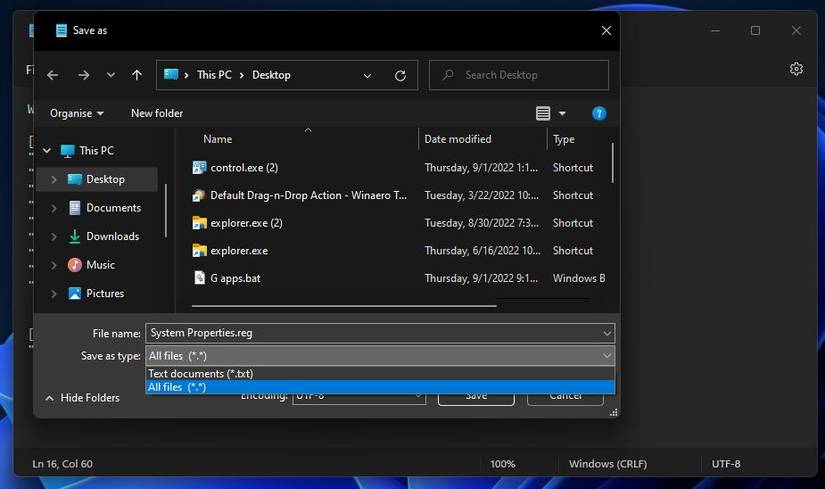
Task: Select Music in the navigation pane
Action: point(100,265)
